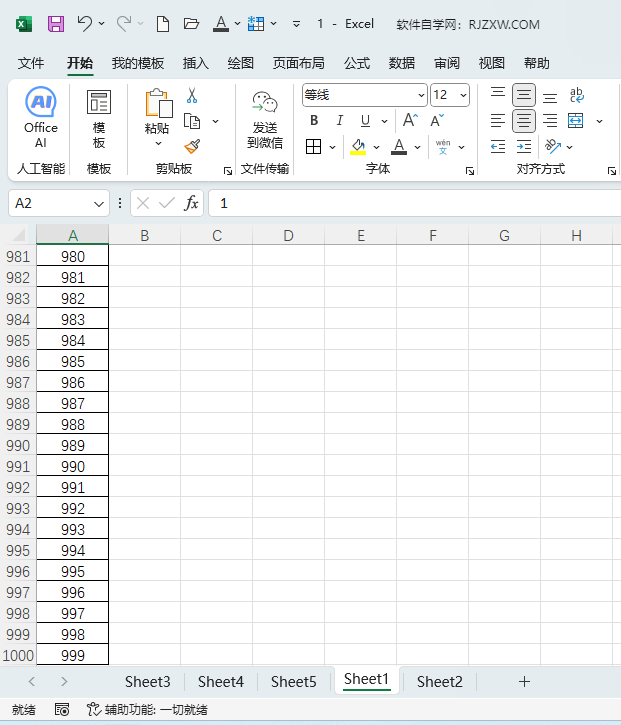
Task: Cut selection with scissors icon
Action: [x=192, y=95]
